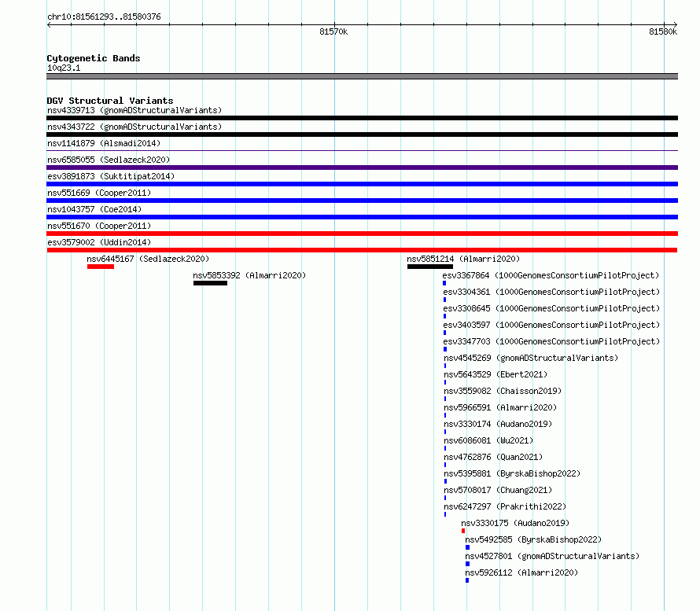Click the 81570k ruler tick label
700x611 pixels.
coord(333,31)
